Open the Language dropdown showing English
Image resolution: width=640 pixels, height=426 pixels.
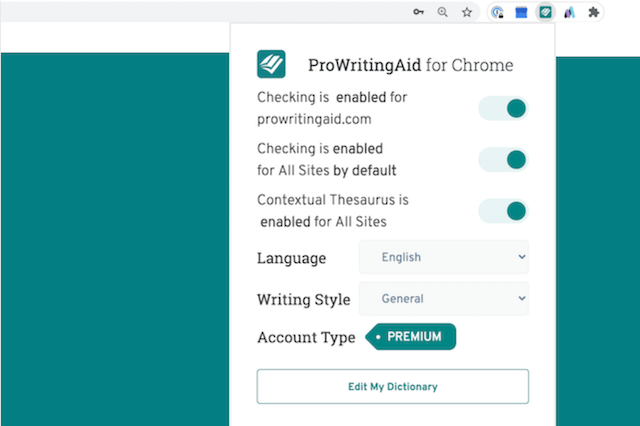[x=444, y=257]
